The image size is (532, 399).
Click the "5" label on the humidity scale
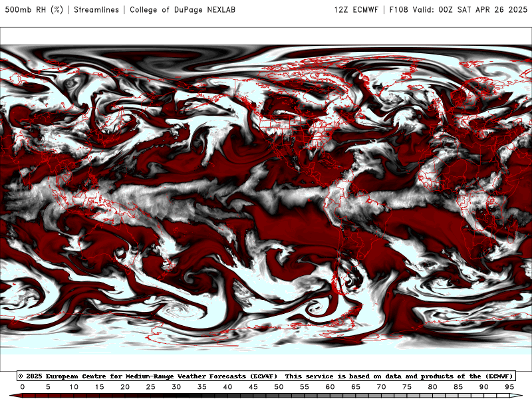point(48,387)
